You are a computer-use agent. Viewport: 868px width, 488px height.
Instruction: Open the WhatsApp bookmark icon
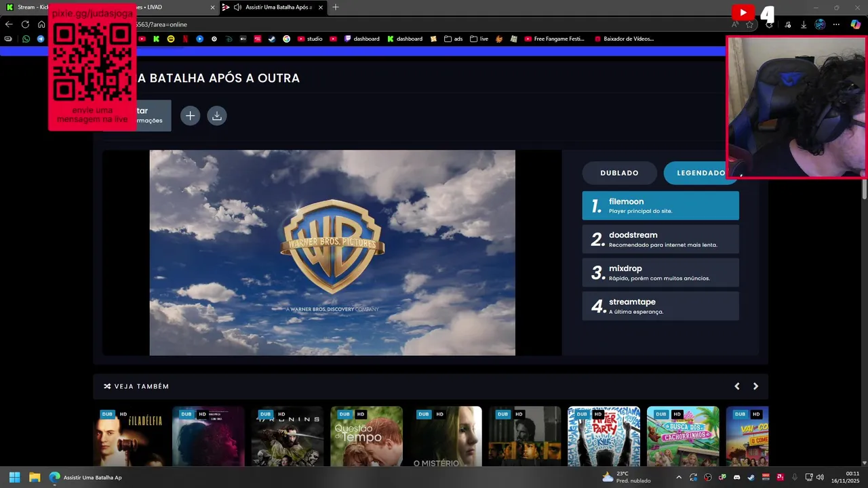click(x=26, y=39)
